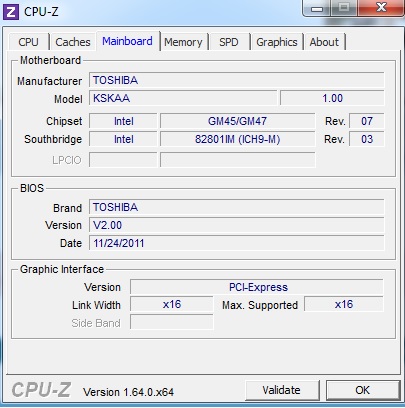Click the Max. Supported x16 field

point(344,304)
